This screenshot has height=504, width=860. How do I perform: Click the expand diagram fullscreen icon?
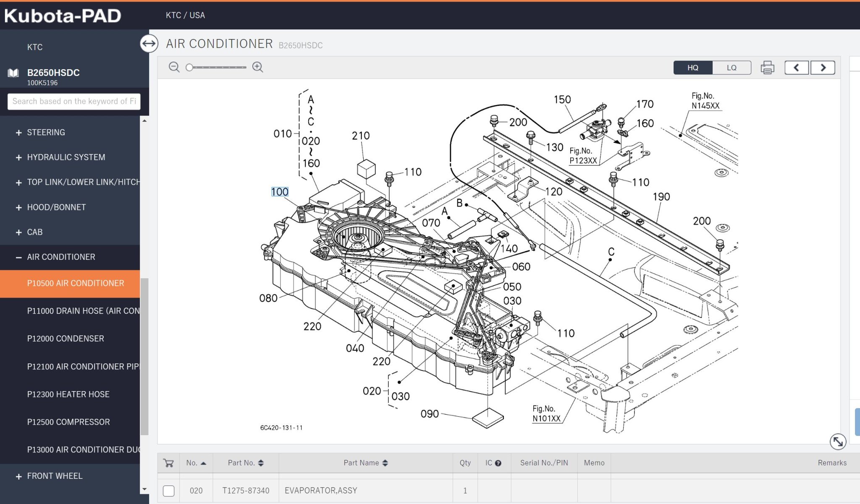(837, 441)
